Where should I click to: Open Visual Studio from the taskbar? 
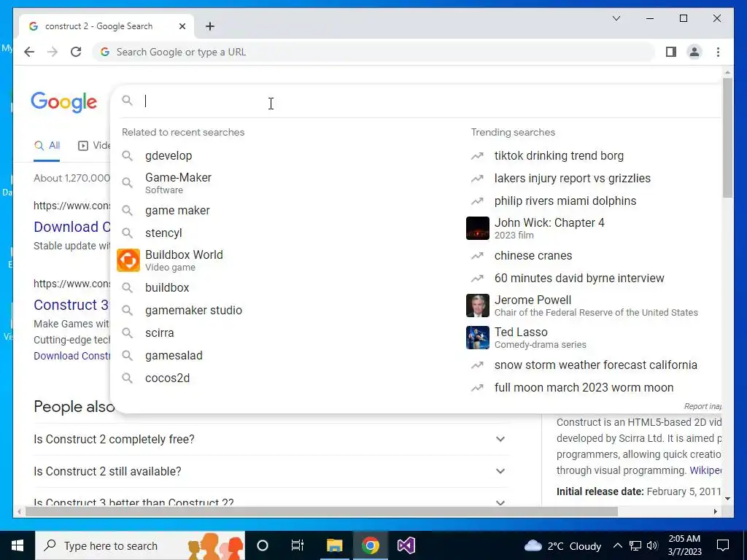pos(406,545)
